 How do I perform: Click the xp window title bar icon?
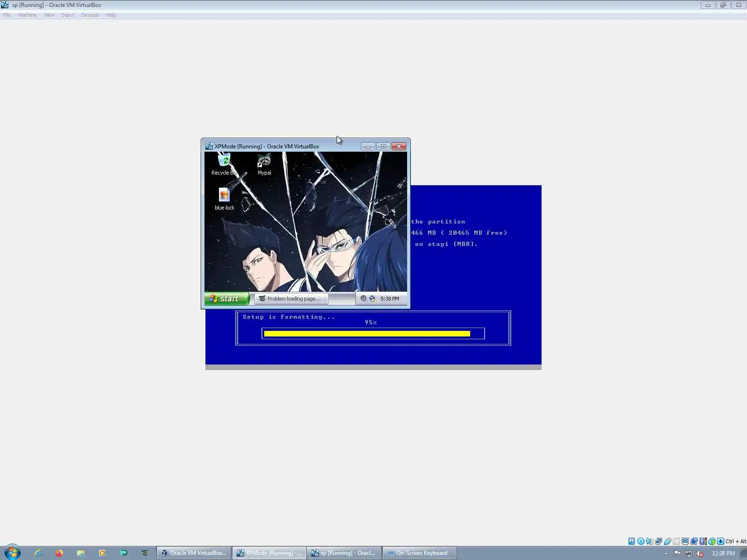click(5, 5)
